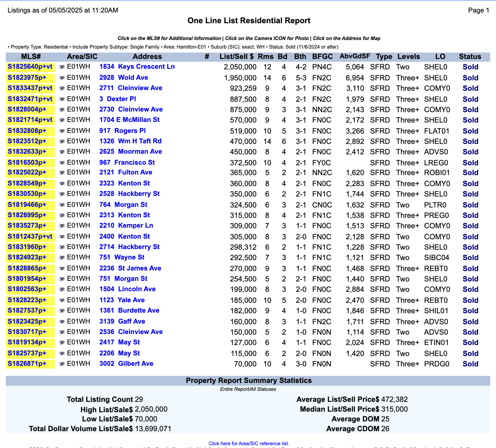Open camera icon for 751 Wayne St
Image resolution: width=496 pixels, height=448 pixels.
tap(62, 258)
